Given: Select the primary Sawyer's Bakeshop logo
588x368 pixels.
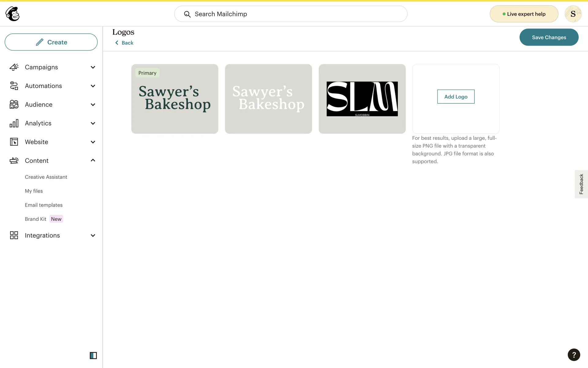Looking at the screenshot, I should pos(175,99).
